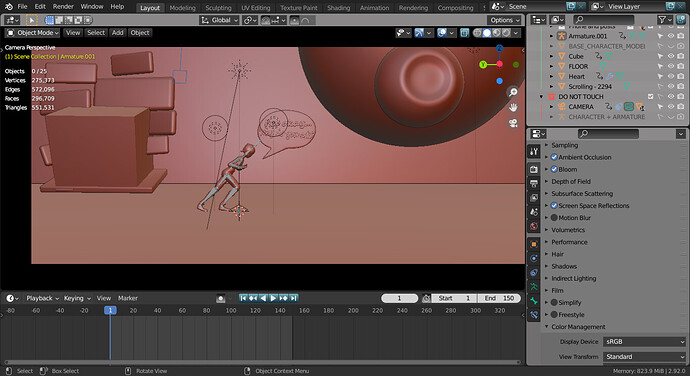Viewport: 690px width, 376px height.
Task: Open the Render Properties tab icon
Action: (x=534, y=169)
